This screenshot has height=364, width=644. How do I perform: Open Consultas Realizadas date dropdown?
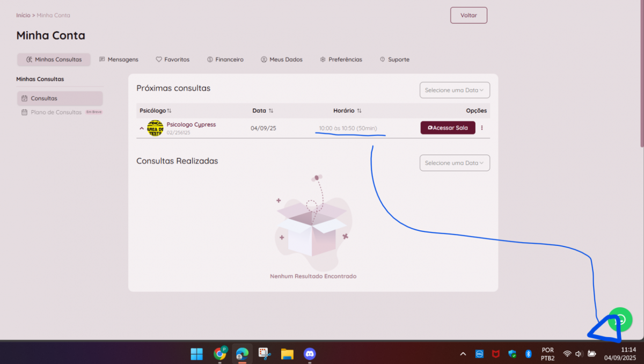454,163
